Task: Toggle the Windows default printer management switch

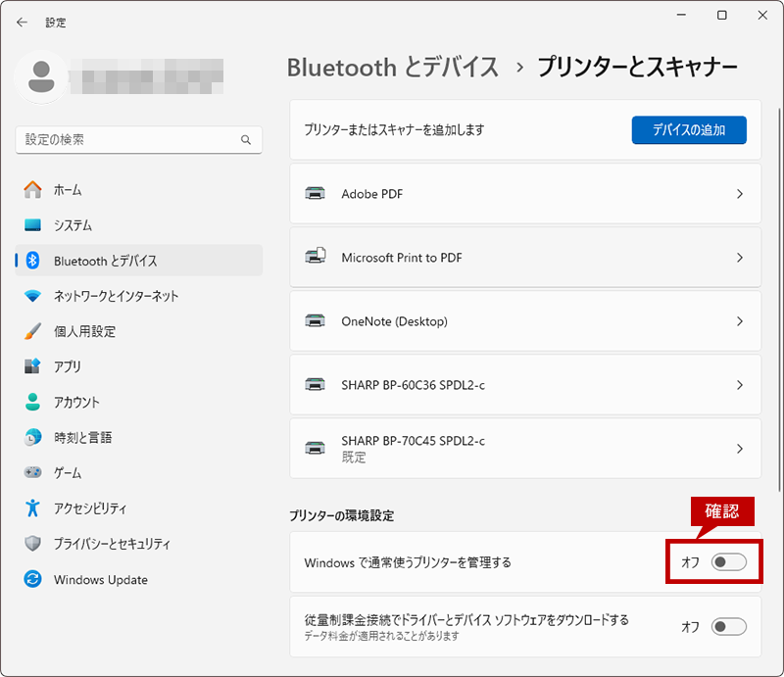Action: coord(729,562)
